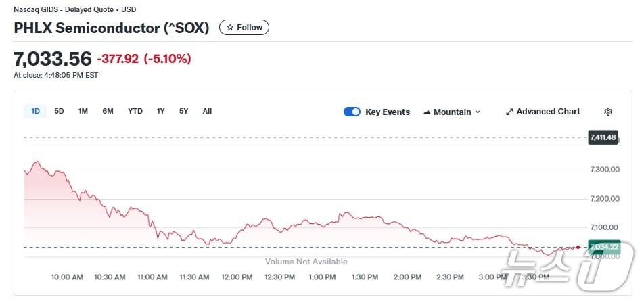Click the red end-of-day price marker dot
The image size is (644, 301).
click(578, 247)
